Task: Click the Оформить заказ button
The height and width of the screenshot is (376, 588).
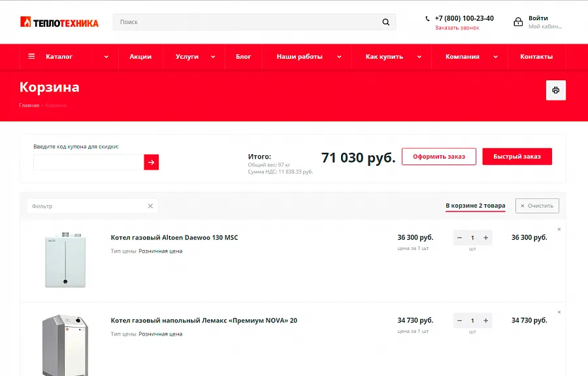Action: (x=439, y=157)
